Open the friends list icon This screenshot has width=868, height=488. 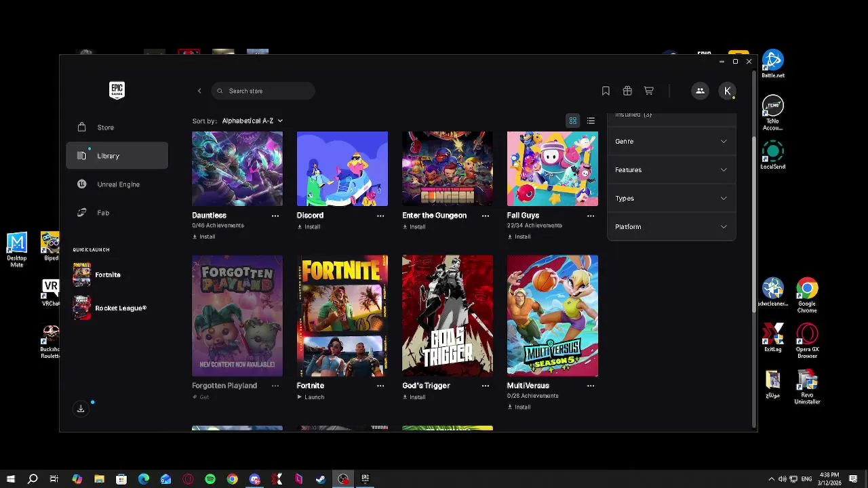click(700, 91)
